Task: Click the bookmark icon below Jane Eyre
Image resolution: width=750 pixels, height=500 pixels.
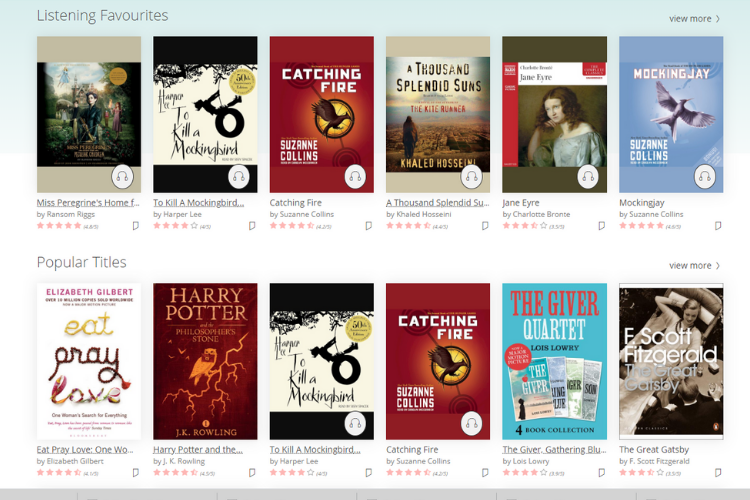Action: coord(602,225)
